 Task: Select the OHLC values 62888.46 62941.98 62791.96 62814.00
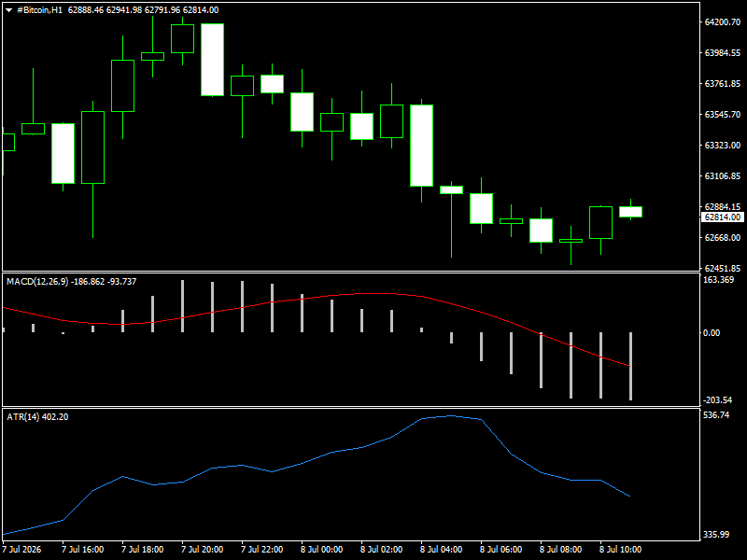pos(144,10)
